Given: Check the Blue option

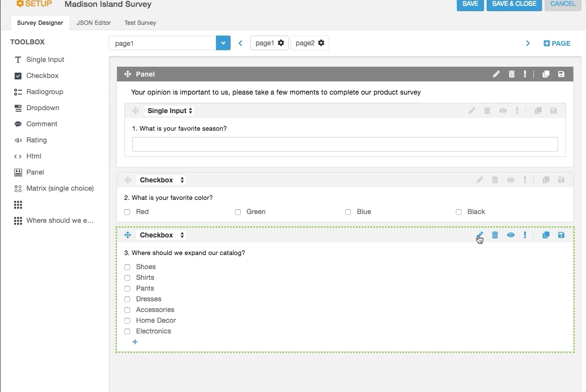Looking at the screenshot, I should (x=348, y=212).
